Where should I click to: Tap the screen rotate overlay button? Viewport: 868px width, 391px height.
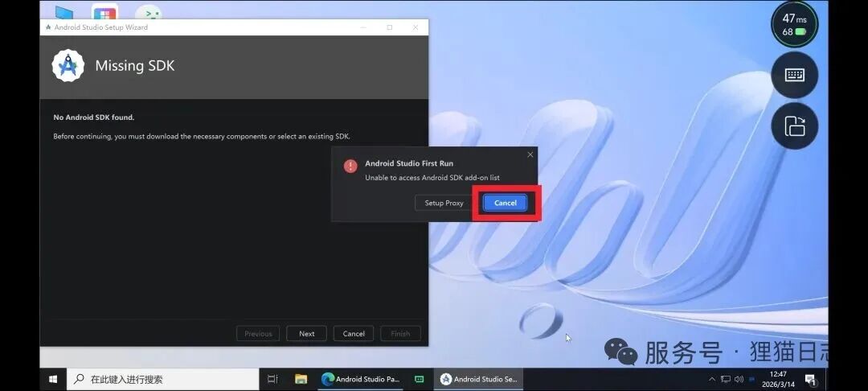pos(795,126)
